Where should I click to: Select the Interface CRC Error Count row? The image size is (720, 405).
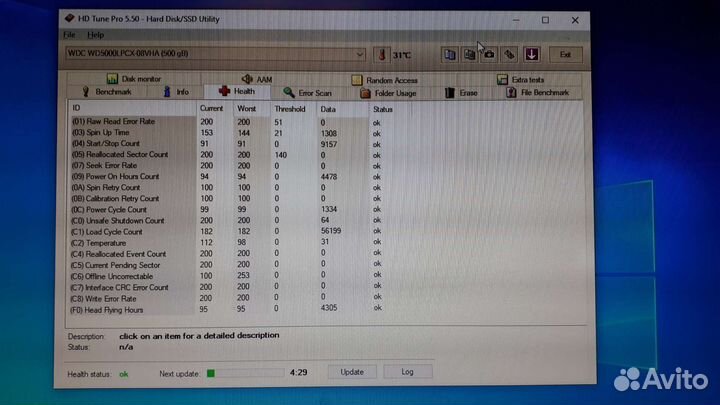click(x=227, y=287)
